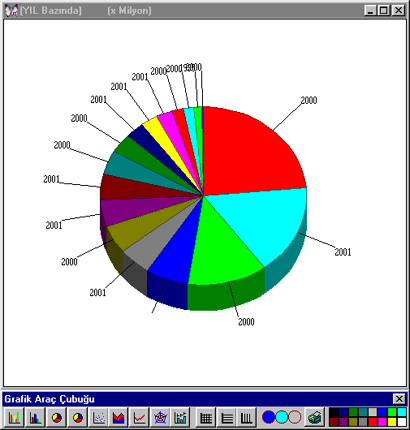Switch to the first pie chart type
This screenshot has height=430, width=410.
56,417
